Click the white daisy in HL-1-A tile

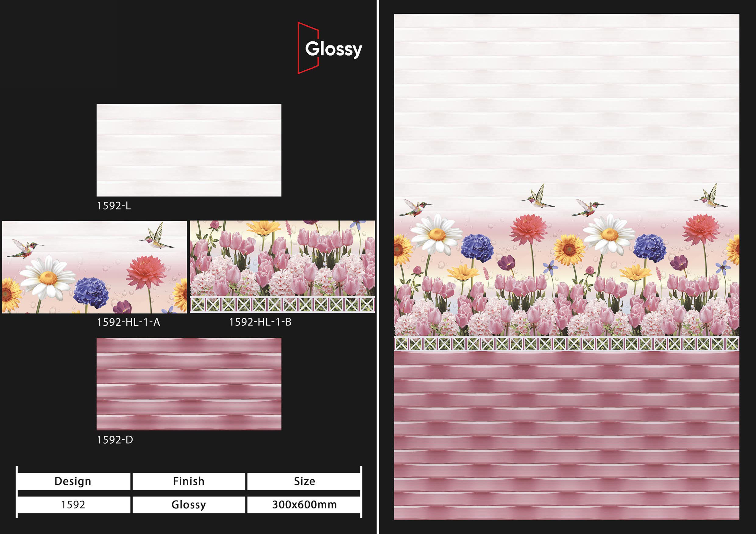pyautogui.click(x=48, y=278)
